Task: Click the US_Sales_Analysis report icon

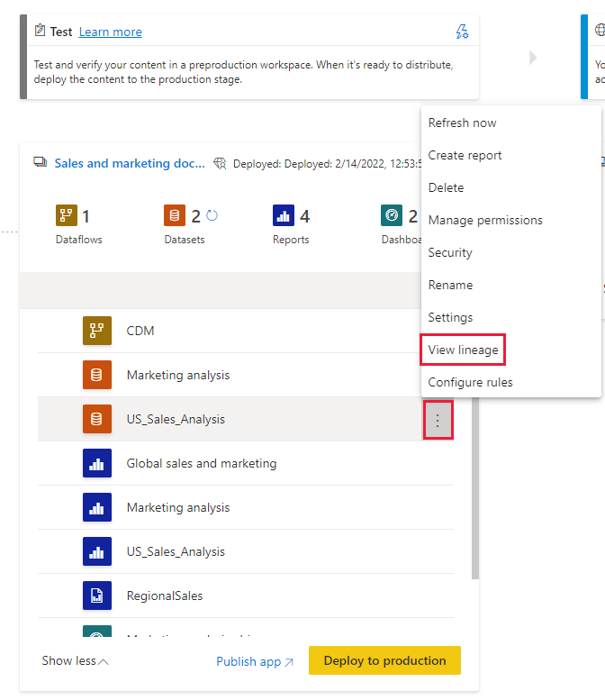Action: [x=97, y=551]
